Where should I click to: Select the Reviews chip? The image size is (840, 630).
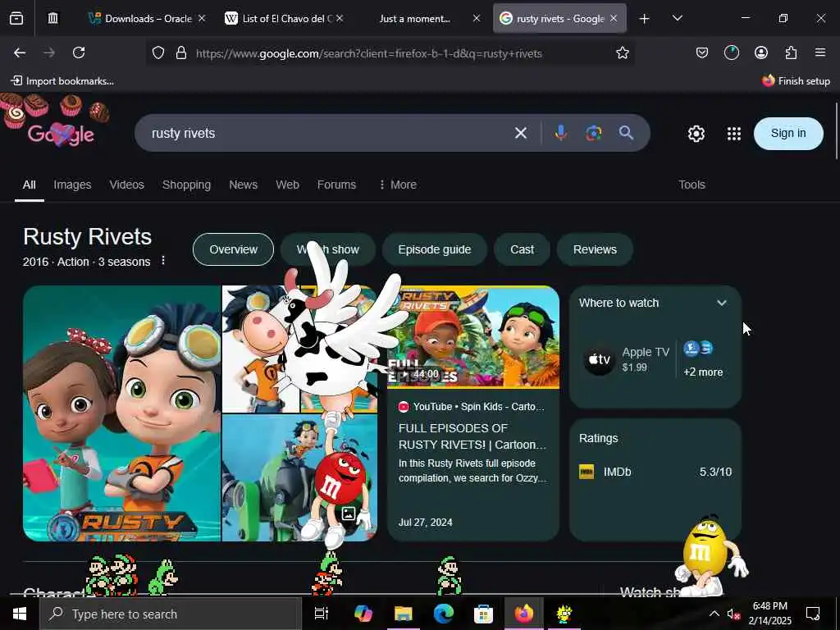[x=595, y=249]
